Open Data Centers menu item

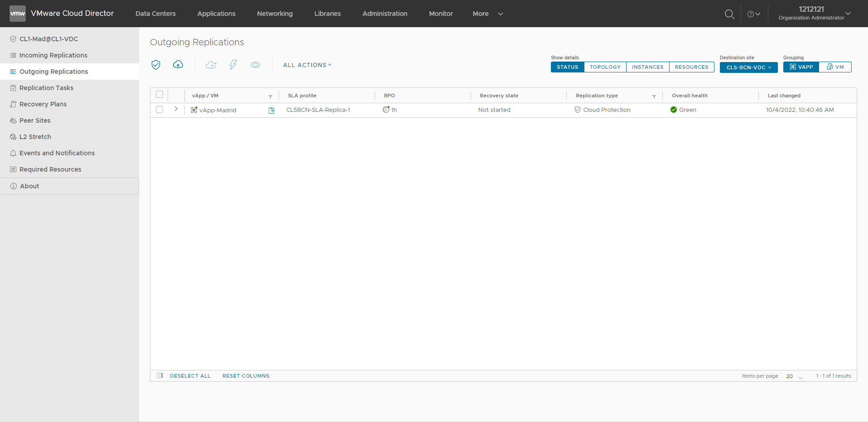[155, 14]
